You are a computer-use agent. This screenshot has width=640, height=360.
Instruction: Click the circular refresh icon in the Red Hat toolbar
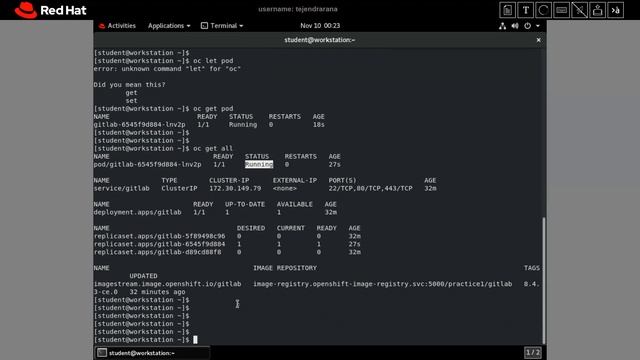pyautogui.click(x=543, y=10)
